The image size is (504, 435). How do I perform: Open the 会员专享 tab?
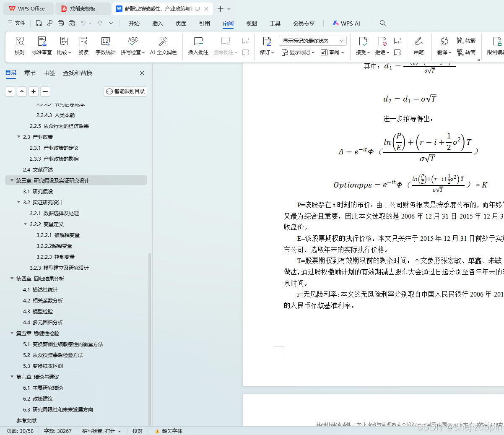[304, 23]
